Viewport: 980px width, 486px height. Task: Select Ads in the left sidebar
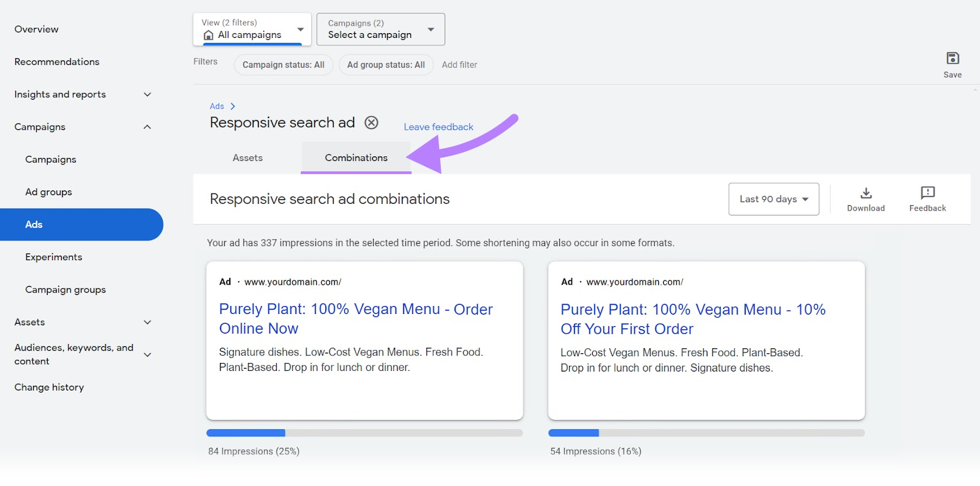[34, 224]
